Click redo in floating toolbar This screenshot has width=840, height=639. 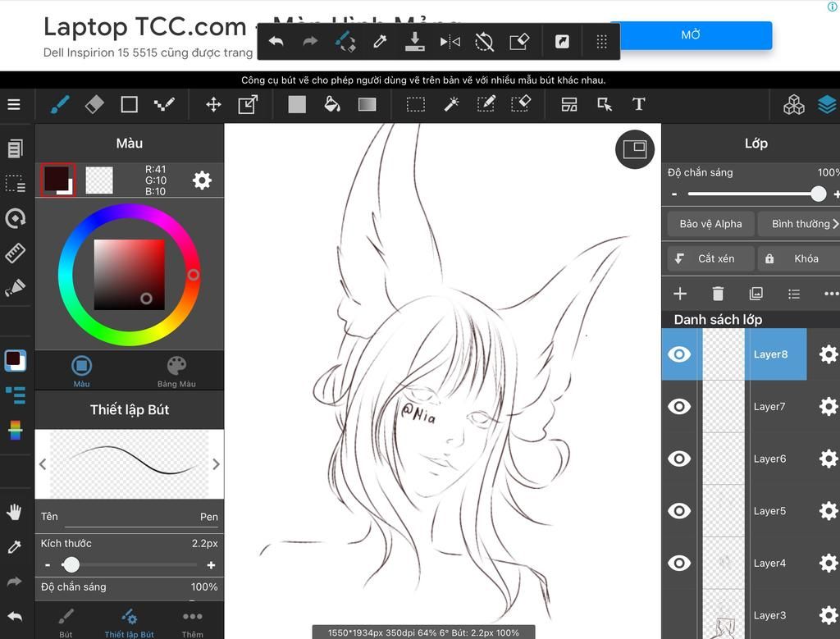[x=310, y=41]
